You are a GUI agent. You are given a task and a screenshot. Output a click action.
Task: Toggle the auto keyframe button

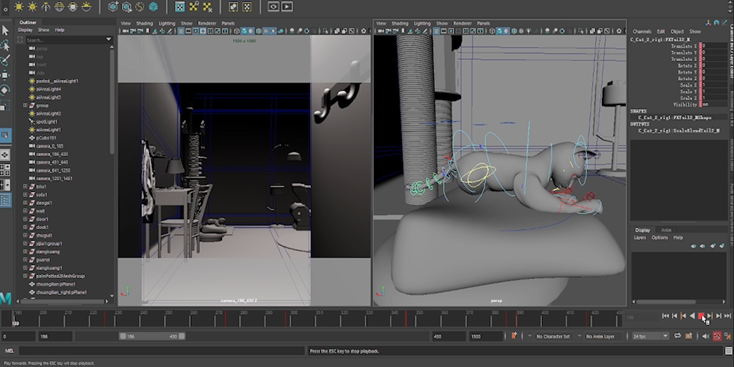[x=717, y=336]
